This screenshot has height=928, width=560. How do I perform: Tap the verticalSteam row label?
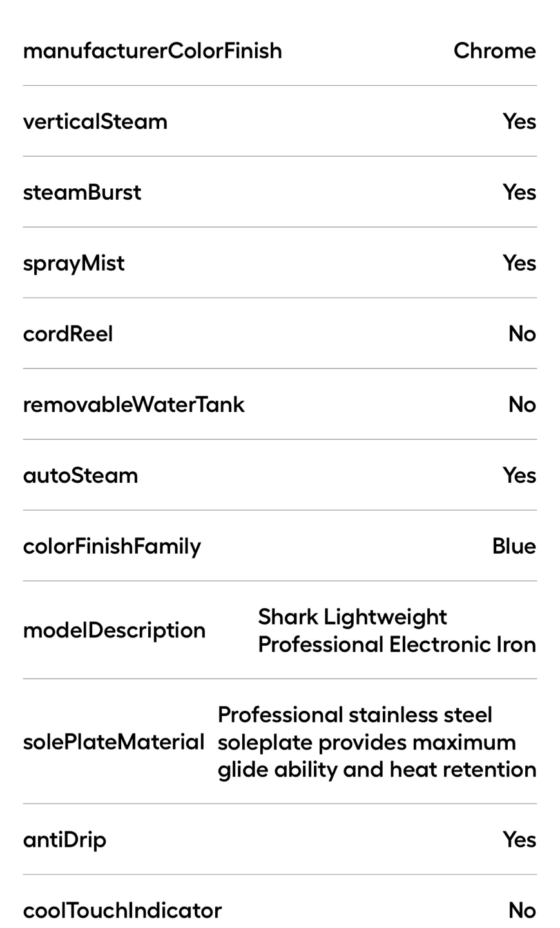(95, 122)
